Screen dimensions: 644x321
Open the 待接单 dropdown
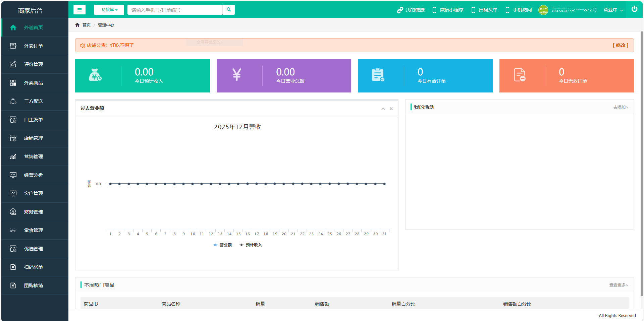[x=109, y=10]
